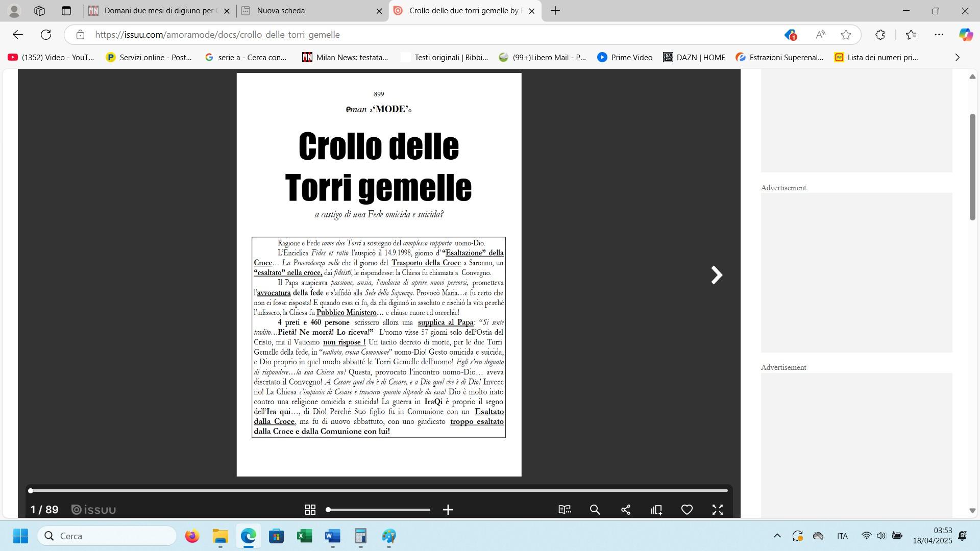The width and height of the screenshot is (980, 551).
Task: Expand hidden system tray icons chevron
Action: coord(777,536)
